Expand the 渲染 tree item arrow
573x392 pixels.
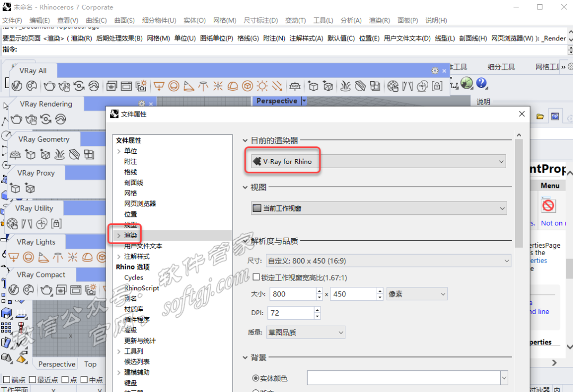coord(118,235)
